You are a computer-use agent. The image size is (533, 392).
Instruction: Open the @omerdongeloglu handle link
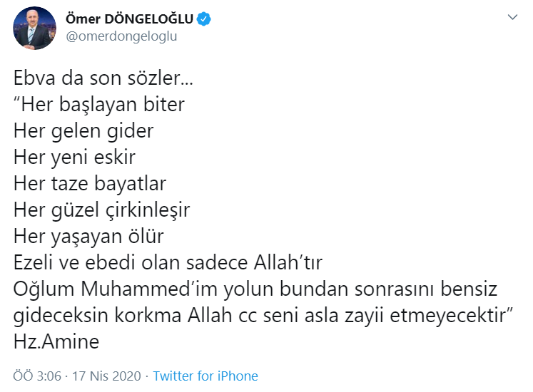tap(121, 36)
